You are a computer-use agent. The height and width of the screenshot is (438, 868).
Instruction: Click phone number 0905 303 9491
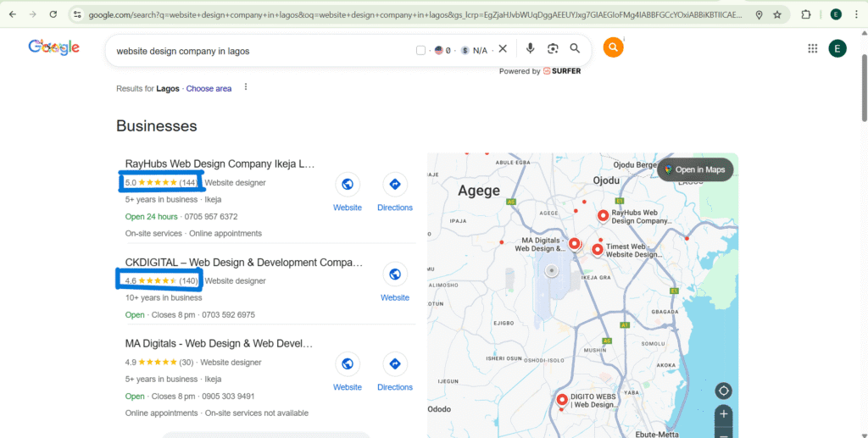pos(228,396)
